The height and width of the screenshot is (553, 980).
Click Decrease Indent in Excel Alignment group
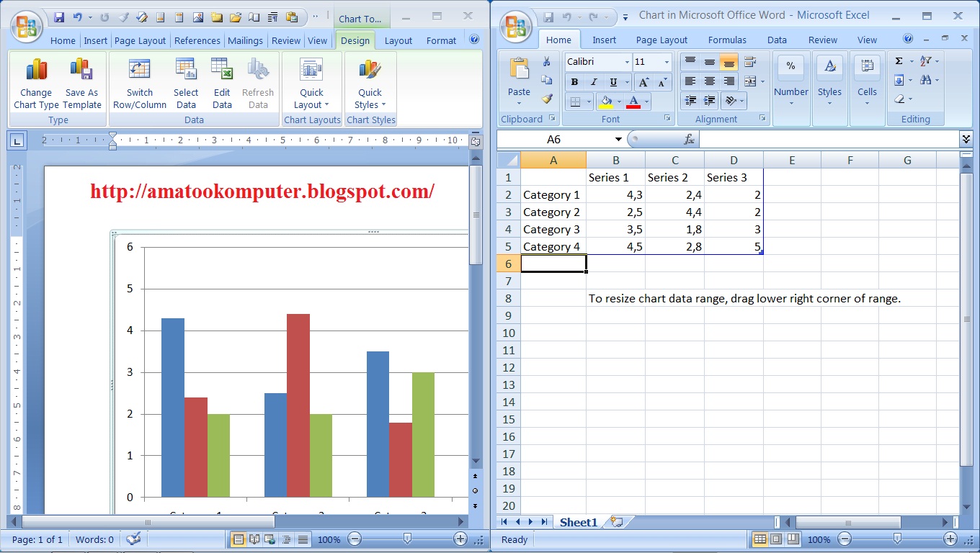[x=690, y=101]
